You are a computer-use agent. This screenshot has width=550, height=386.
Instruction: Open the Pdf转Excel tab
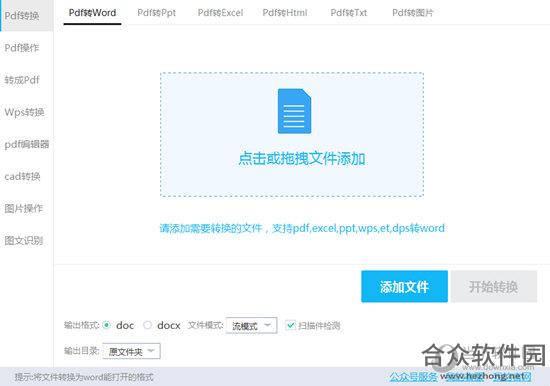[220, 13]
